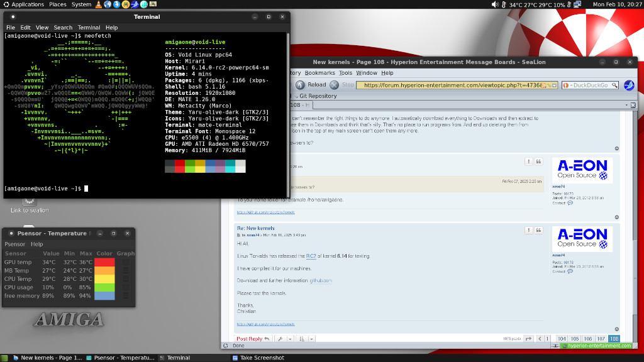The height and width of the screenshot is (362, 644).
Task: Switch to Take Screenshot in the taskbar
Action: pyautogui.click(x=258, y=358)
